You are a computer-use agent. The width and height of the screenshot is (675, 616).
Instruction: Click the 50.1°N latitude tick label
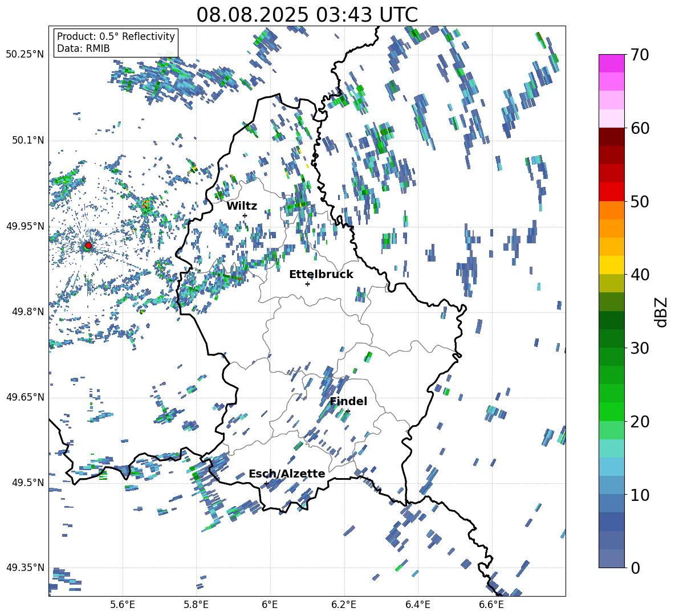28,140
